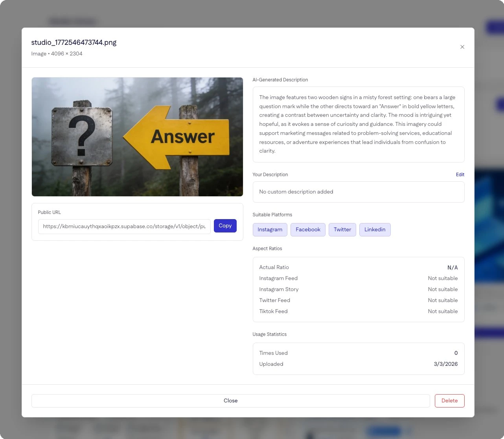Select the Facebook platform badge
The height and width of the screenshot is (439, 504).
click(308, 229)
